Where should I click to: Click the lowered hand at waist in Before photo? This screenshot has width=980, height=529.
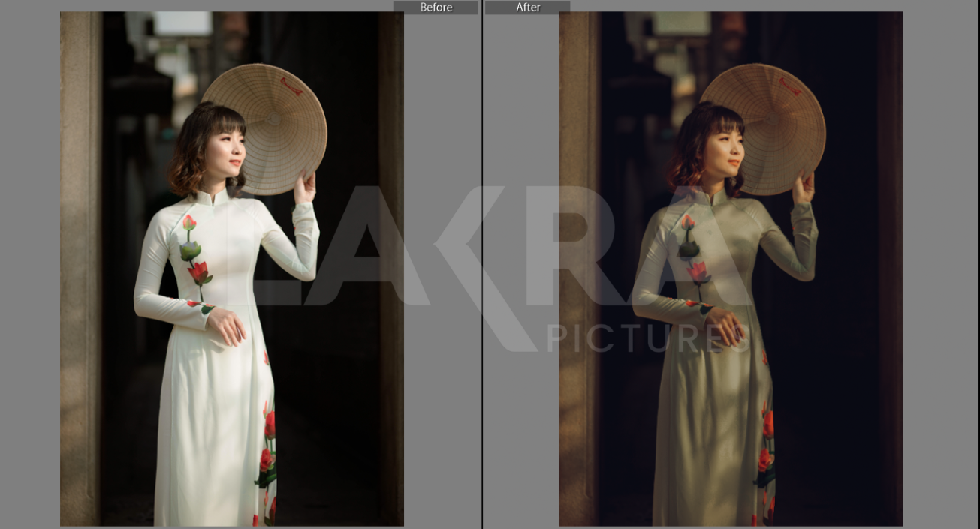pos(228,327)
